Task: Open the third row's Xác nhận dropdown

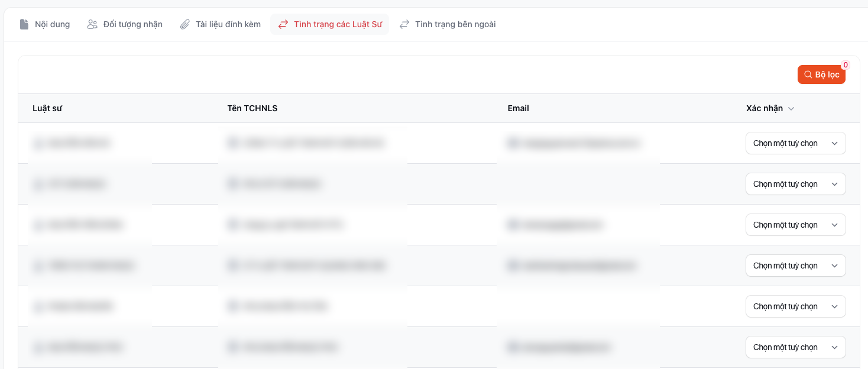Action: 795,225
